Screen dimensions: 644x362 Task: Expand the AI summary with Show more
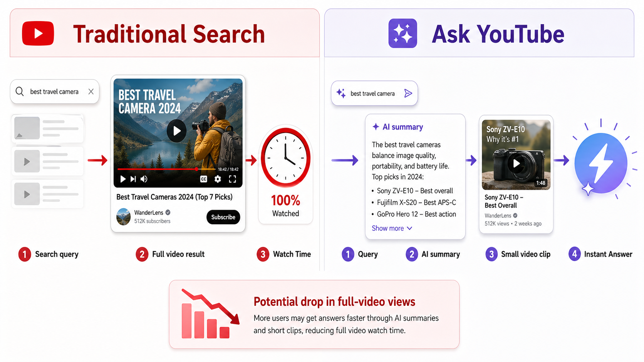[x=392, y=228]
